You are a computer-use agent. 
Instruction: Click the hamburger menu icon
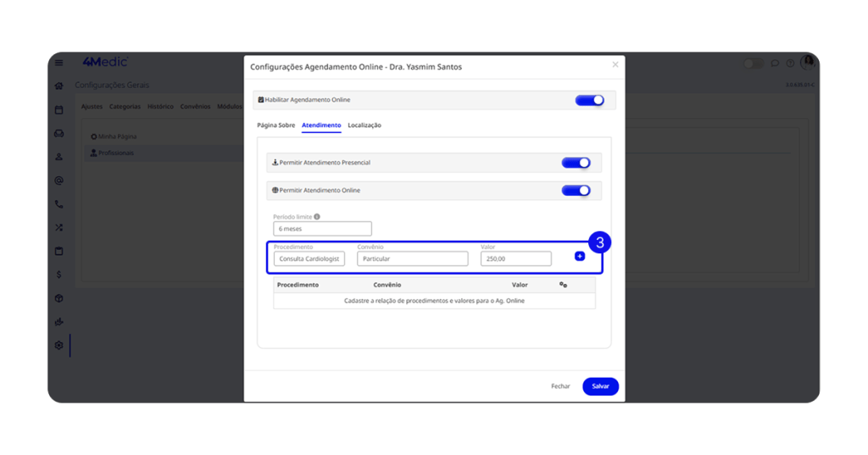pyautogui.click(x=59, y=63)
